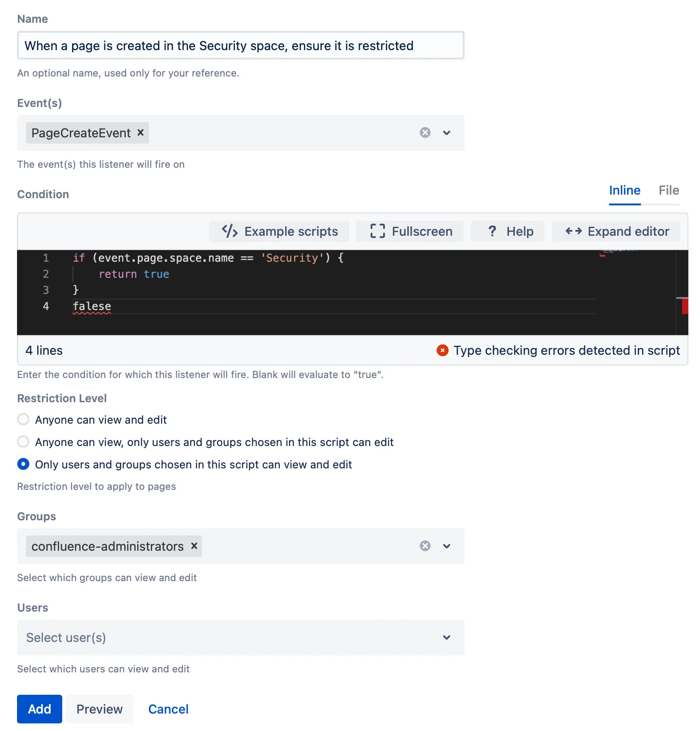Click the Name input field
700x731 pixels.
click(x=241, y=45)
